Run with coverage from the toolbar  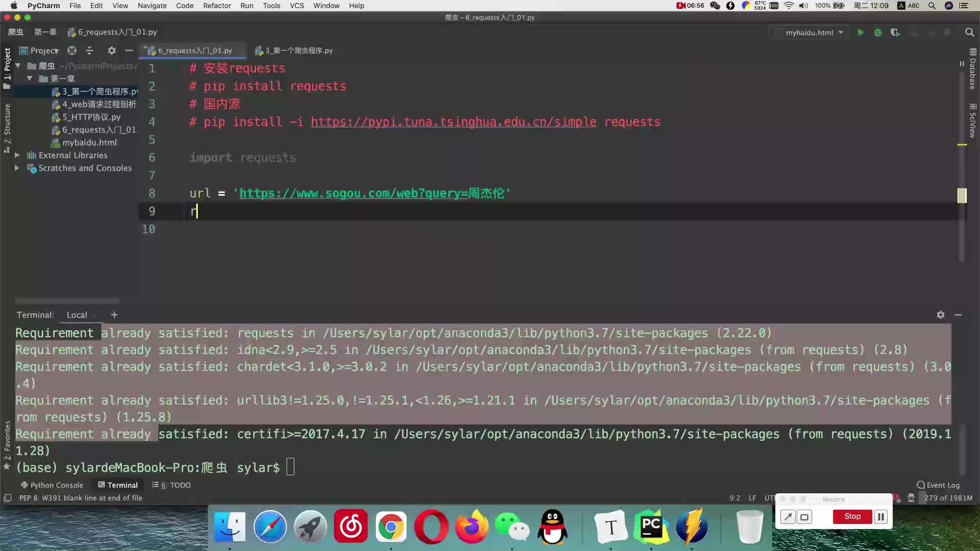pyautogui.click(x=895, y=32)
